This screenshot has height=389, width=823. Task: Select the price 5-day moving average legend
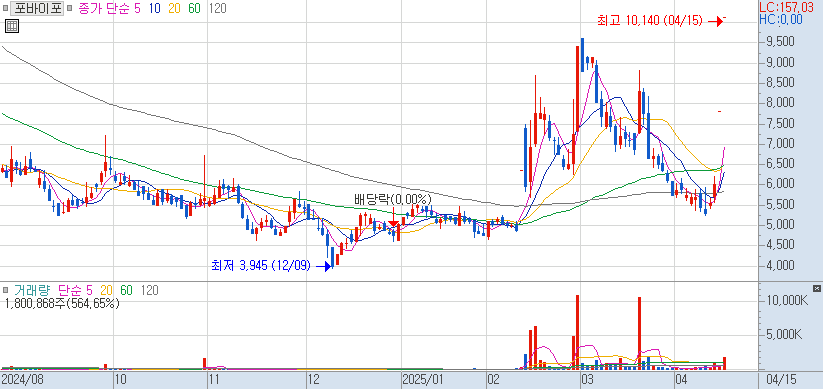pos(137,8)
